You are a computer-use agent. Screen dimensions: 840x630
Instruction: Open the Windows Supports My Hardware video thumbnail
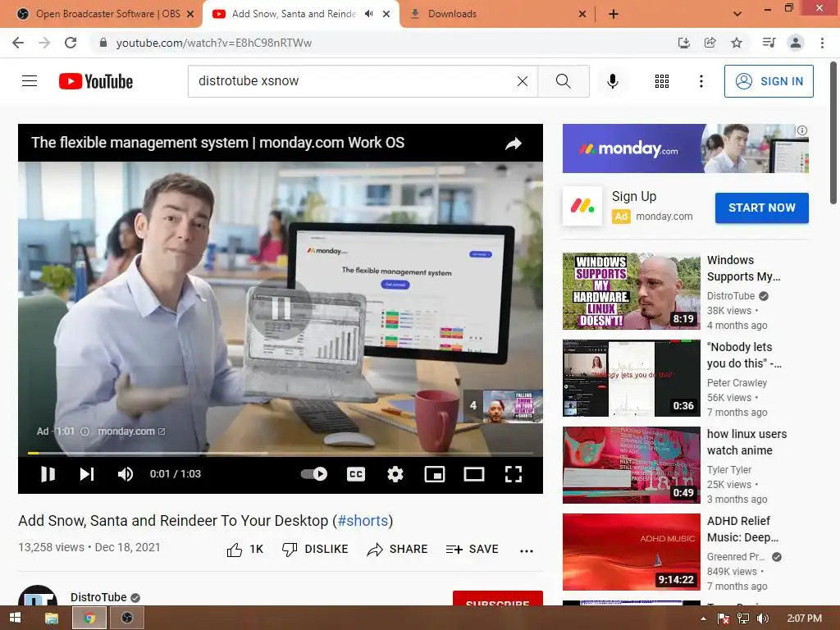631,291
